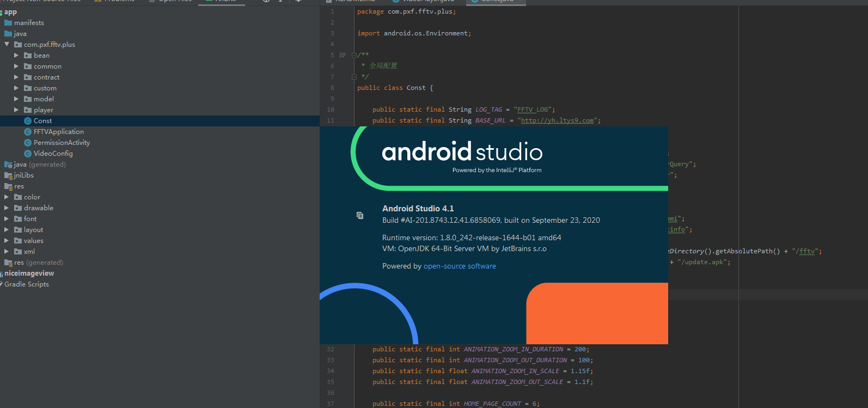Click the LOG_TAG constant name
The width and height of the screenshot is (868, 408).
[488, 109]
